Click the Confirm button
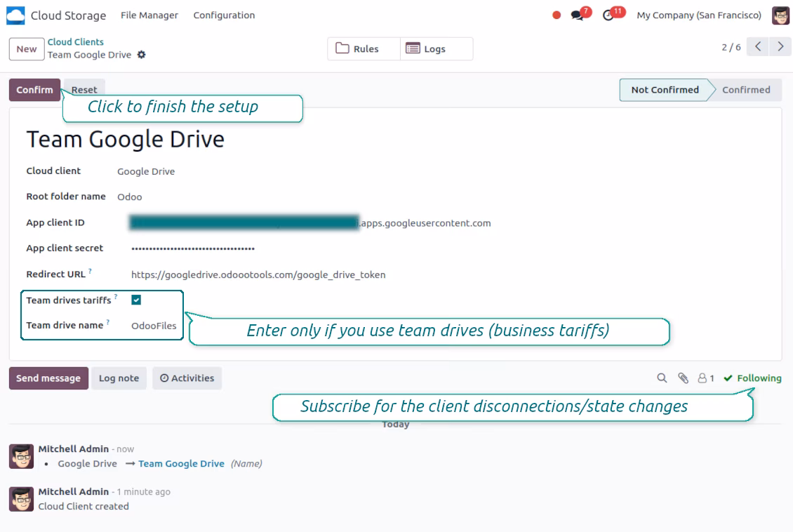The image size is (793, 532). pyautogui.click(x=34, y=90)
